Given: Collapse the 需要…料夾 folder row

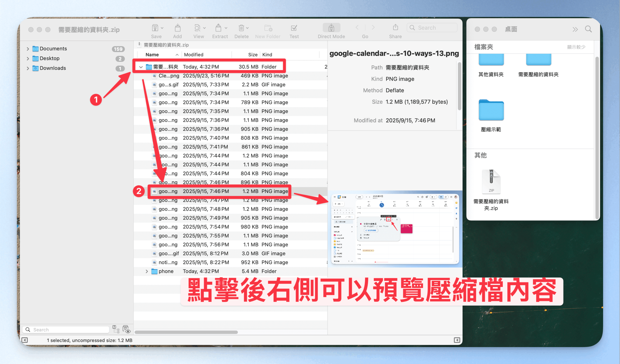Looking at the screenshot, I should (141, 67).
